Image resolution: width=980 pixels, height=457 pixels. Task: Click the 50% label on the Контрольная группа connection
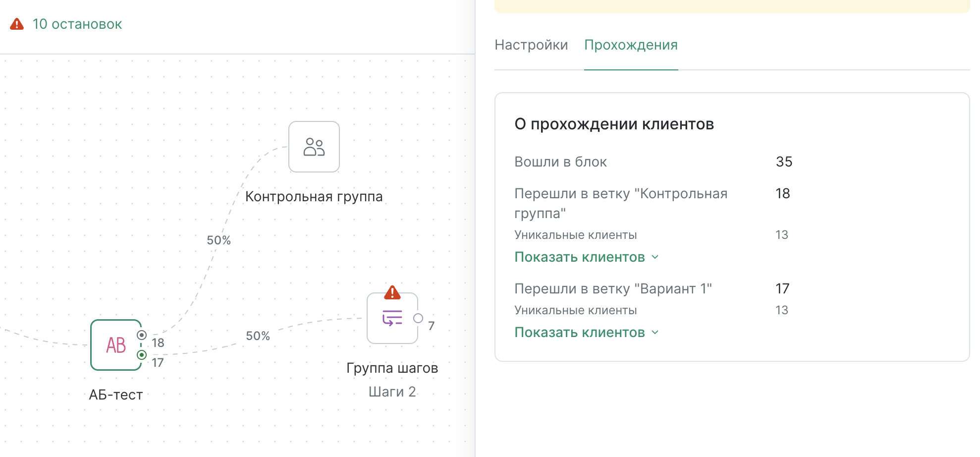218,240
